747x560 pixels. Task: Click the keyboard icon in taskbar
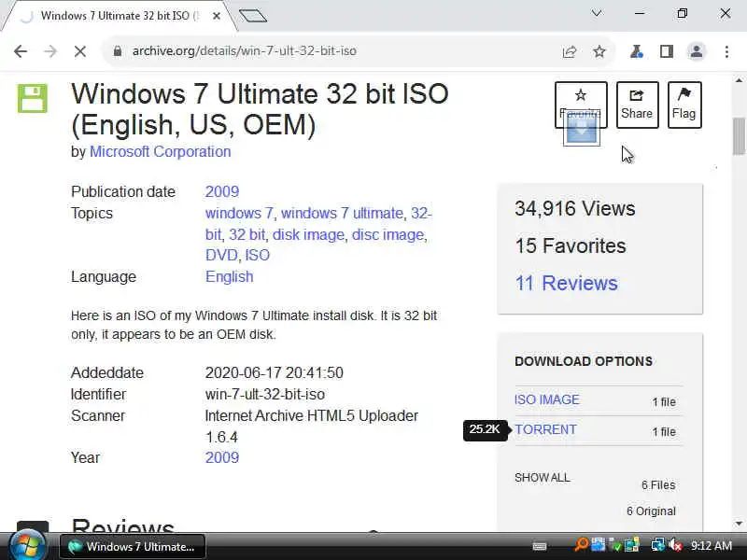pyautogui.click(x=540, y=546)
